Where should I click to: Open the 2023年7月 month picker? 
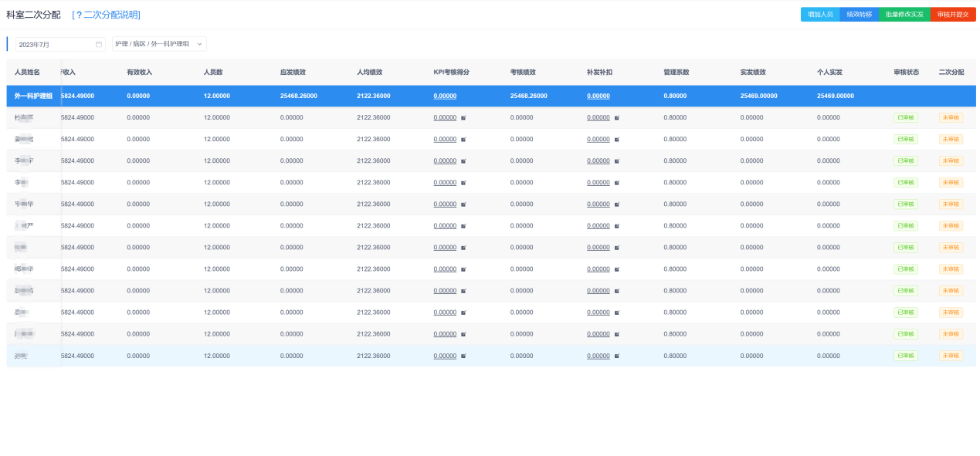[54, 44]
